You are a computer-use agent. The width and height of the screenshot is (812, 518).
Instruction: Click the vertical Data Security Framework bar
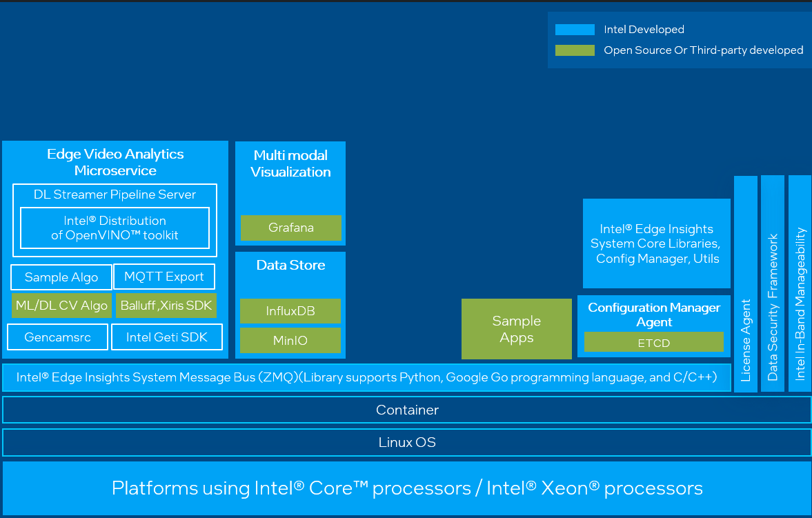[773, 283]
